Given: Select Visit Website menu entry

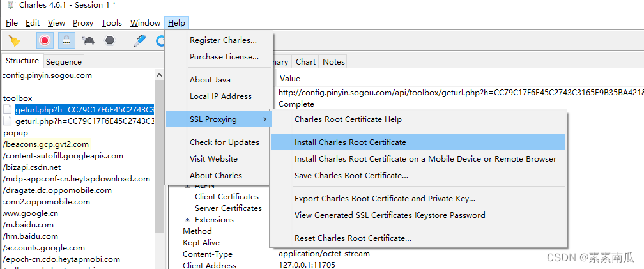Looking at the screenshot, I should click(x=213, y=158).
